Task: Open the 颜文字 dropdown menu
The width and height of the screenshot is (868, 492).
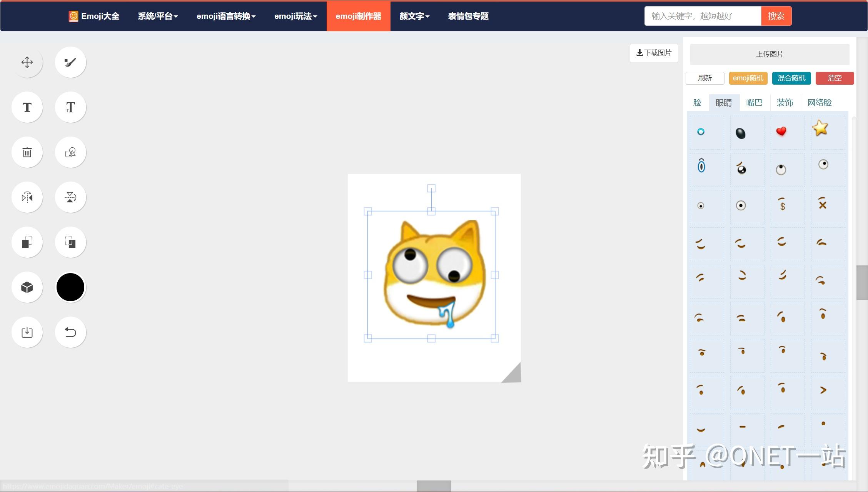Action: (414, 16)
